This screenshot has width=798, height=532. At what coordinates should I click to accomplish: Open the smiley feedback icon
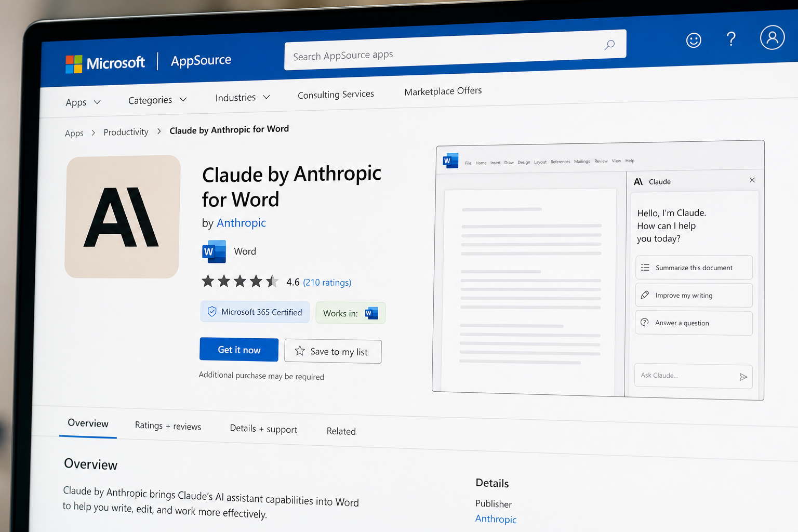tap(694, 41)
